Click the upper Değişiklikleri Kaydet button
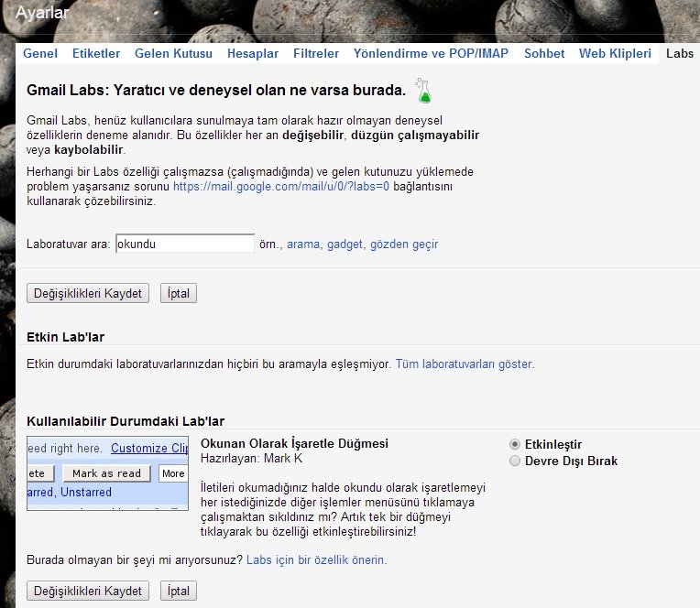The width and height of the screenshot is (700, 608). tap(88, 294)
